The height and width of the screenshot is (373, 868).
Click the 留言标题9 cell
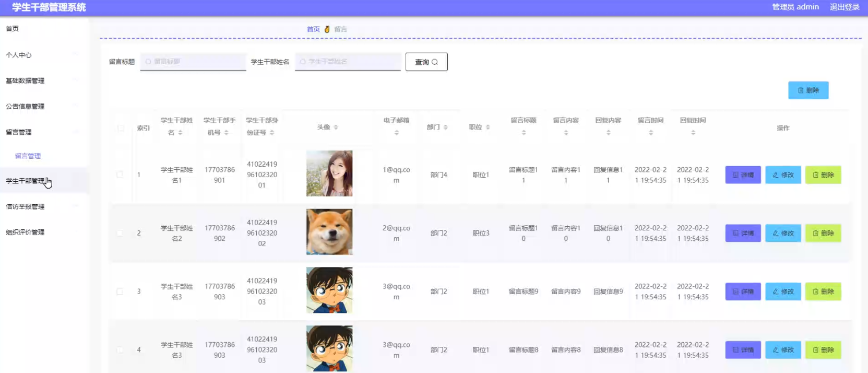pyautogui.click(x=524, y=292)
